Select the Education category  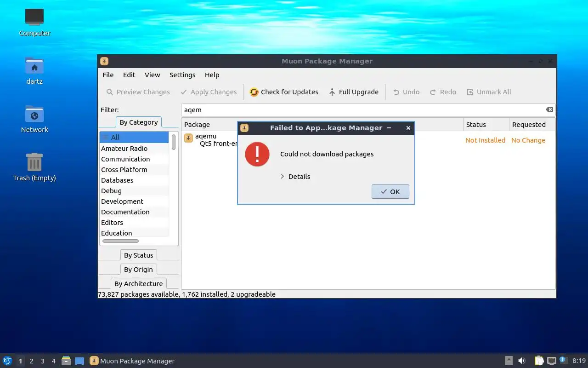coord(134,233)
